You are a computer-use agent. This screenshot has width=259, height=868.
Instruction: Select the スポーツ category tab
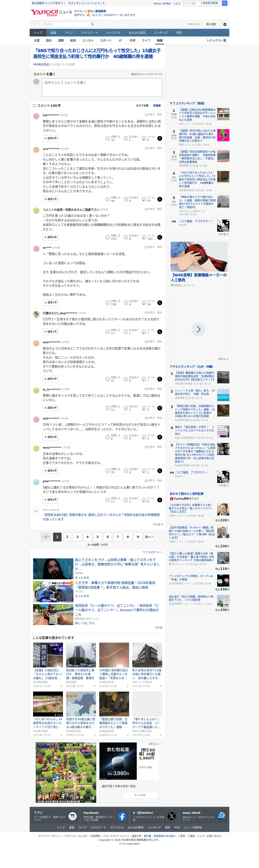(105, 40)
